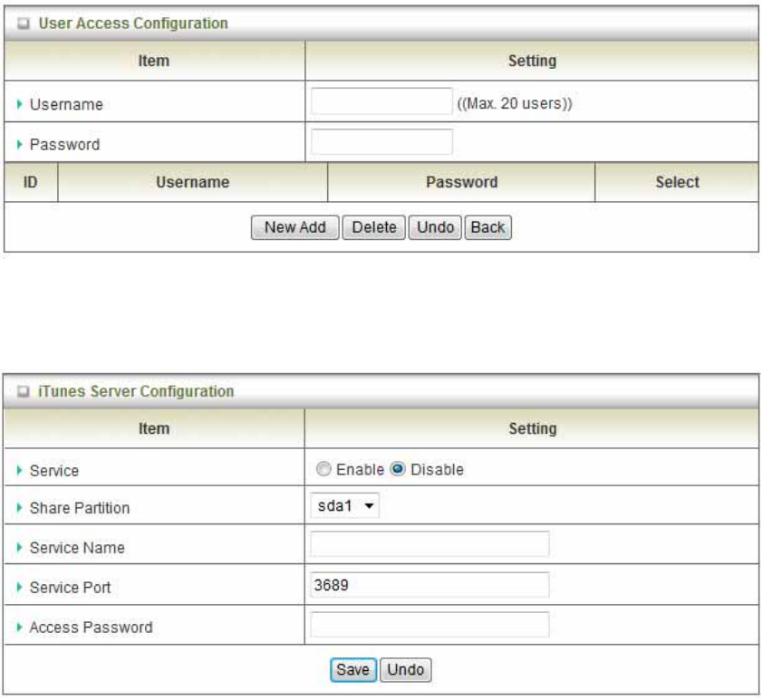Focus the Access Password input field

pos(429,625)
